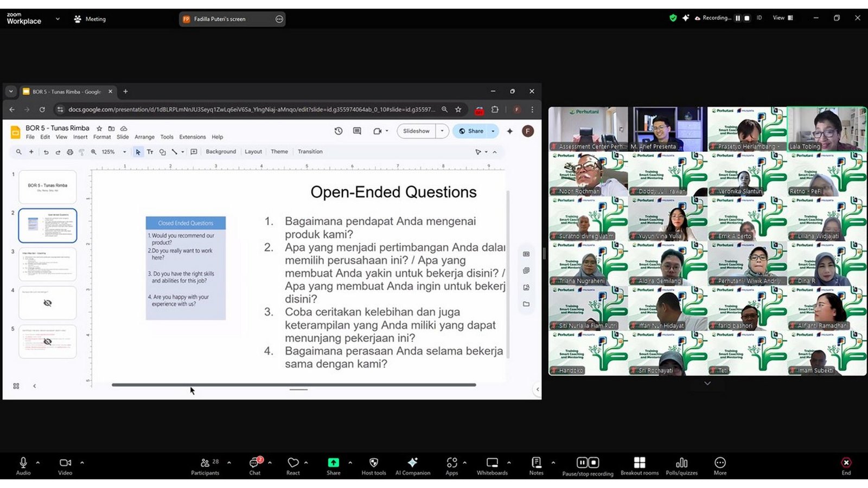Click the Undo icon in Slides toolbar
The image size is (868, 488).
pyautogui.click(x=46, y=152)
